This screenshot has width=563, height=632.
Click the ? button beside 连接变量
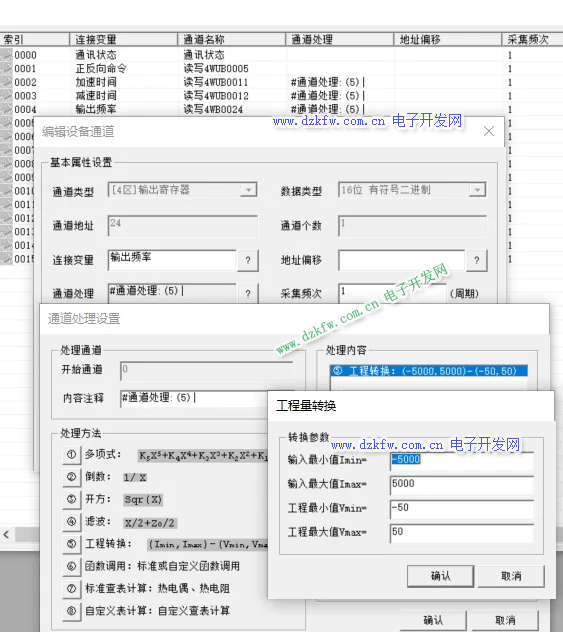248,260
